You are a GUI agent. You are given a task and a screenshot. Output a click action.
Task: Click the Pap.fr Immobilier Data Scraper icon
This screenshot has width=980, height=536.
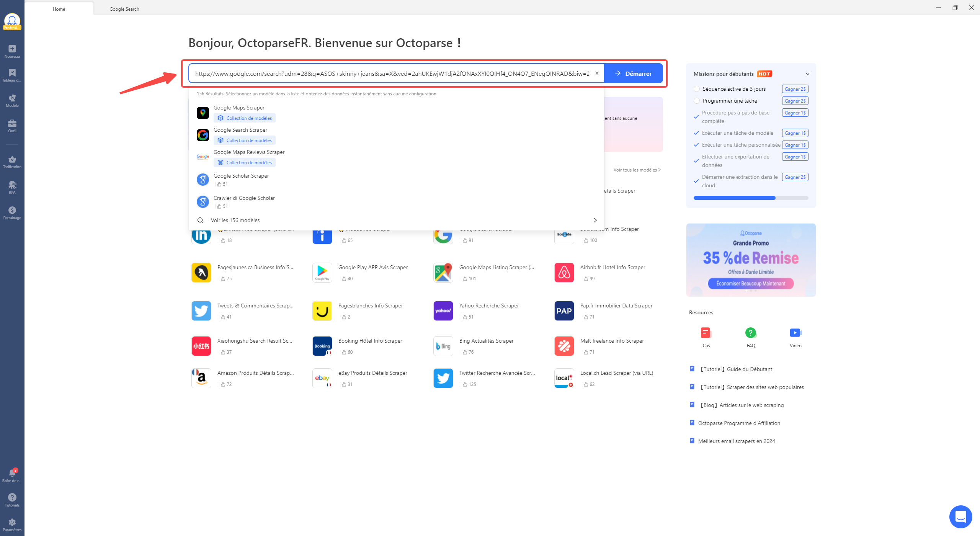pyautogui.click(x=564, y=311)
